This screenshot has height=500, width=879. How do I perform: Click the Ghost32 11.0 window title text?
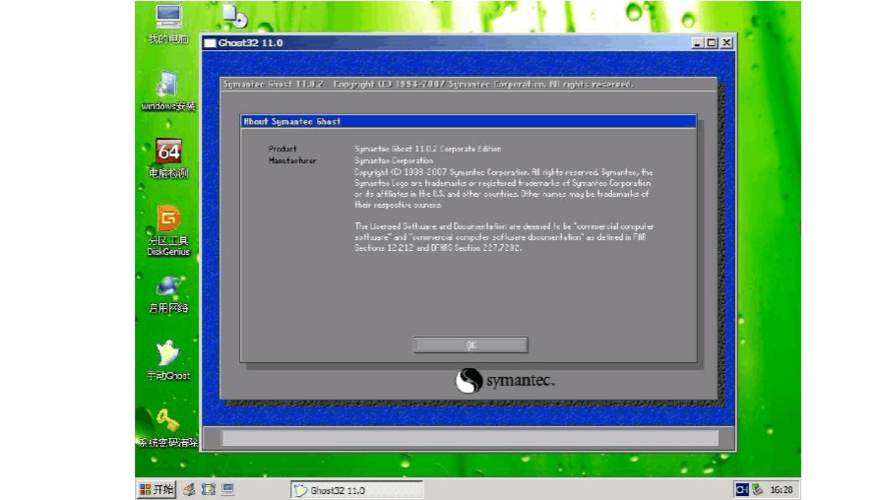pyautogui.click(x=251, y=43)
